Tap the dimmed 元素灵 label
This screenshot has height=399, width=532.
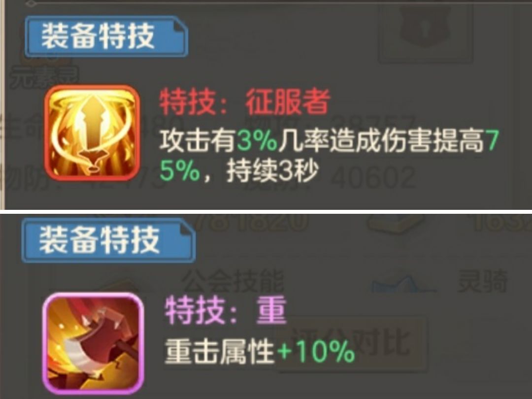tap(44, 79)
